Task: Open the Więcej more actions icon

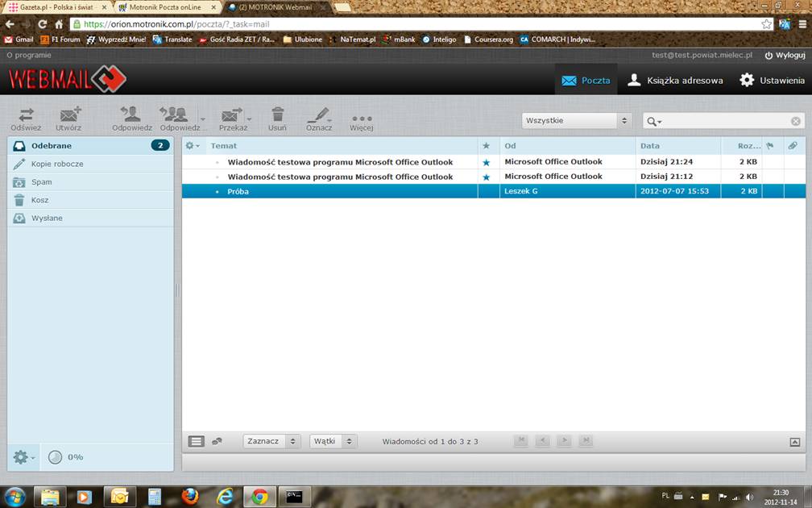Action: pos(361,118)
